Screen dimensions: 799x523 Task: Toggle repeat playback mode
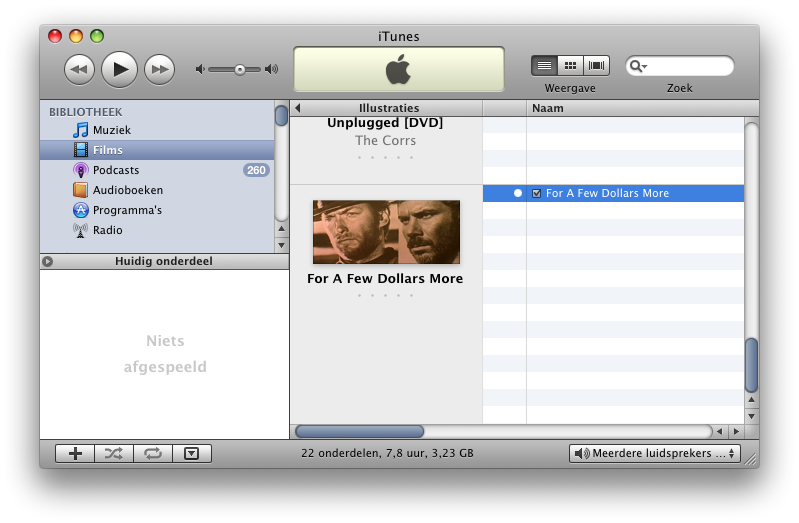pyautogui.click(x=152, y=453)
